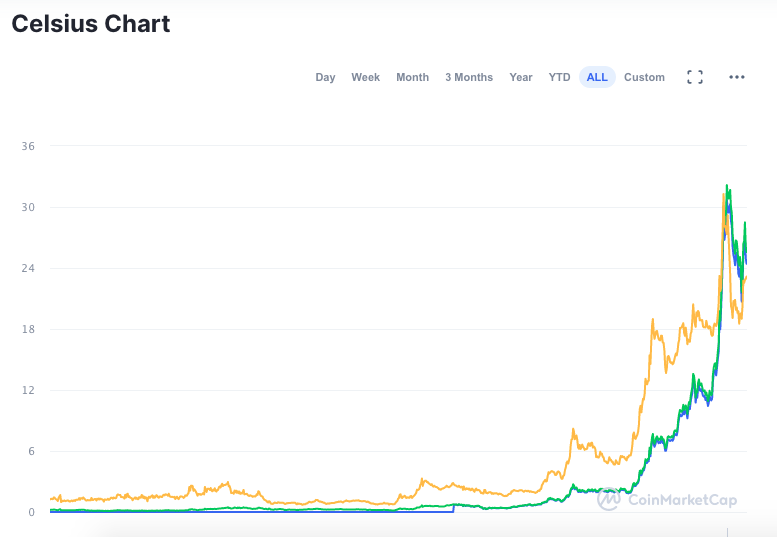Click the highlighted ALL range button
Screen dimensions: 777x537
[x=597, y=77]
